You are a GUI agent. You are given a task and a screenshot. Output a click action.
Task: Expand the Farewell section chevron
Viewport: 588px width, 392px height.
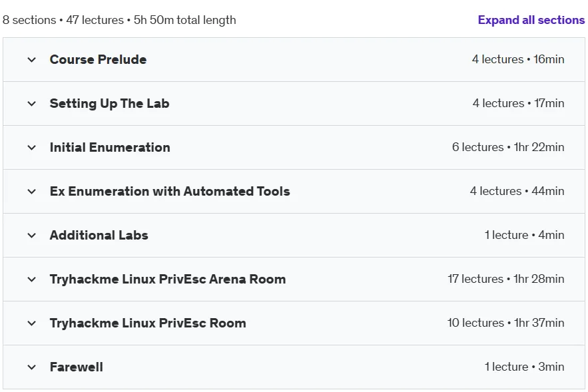pos(32,367)
